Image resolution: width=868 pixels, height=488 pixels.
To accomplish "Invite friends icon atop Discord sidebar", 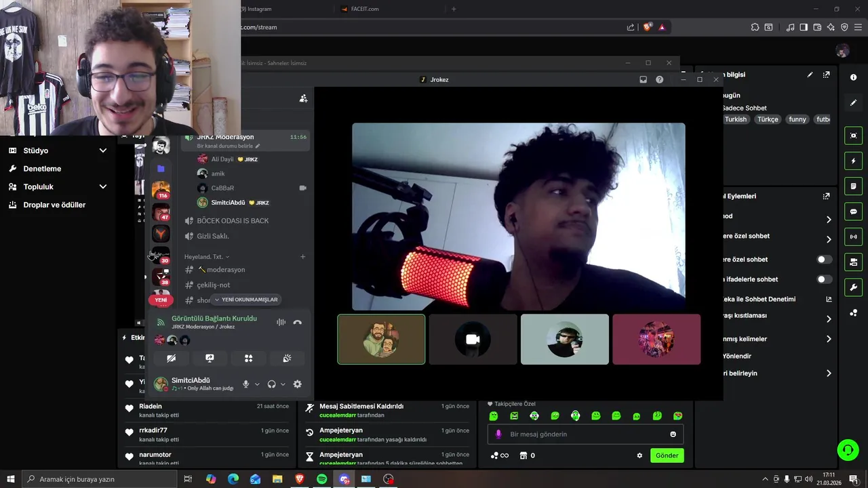I will pos(303,98).
